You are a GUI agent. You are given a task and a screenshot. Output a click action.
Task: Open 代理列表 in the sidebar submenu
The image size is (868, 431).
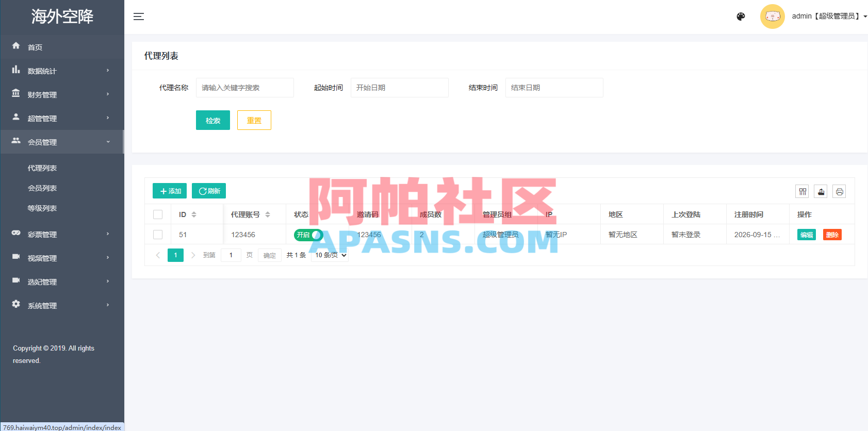click(x=42, y=168)
